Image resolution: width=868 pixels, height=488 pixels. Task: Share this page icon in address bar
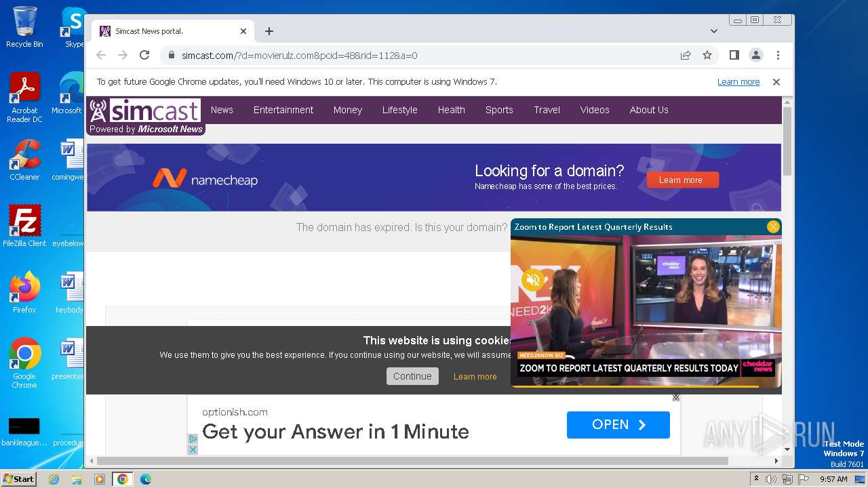(686, 55)
